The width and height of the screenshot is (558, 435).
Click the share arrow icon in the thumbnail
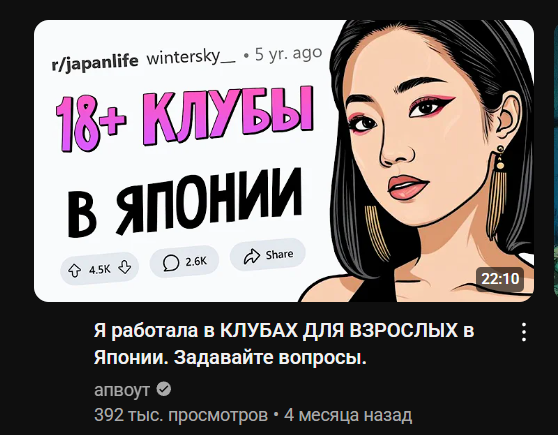[252, 256]
